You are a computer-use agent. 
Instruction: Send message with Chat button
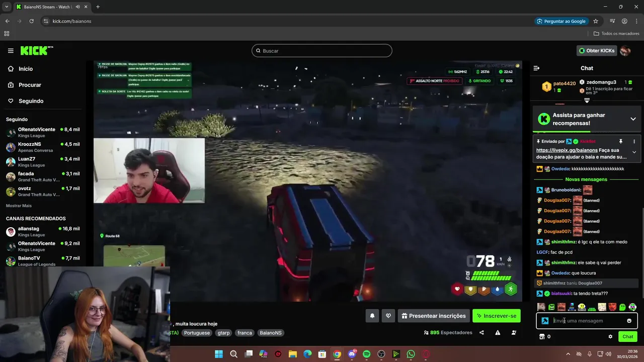pos(628,337)
